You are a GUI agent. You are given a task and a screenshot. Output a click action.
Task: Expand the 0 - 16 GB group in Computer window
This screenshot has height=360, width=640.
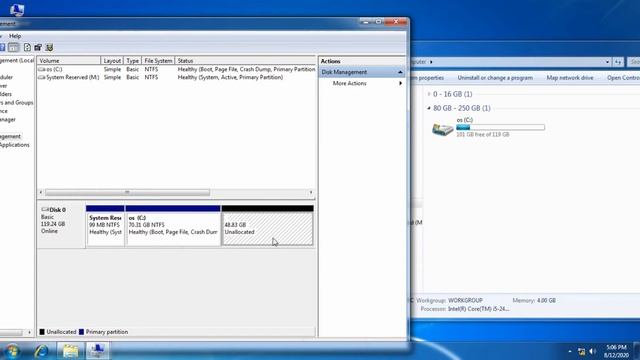coord(429,94)
